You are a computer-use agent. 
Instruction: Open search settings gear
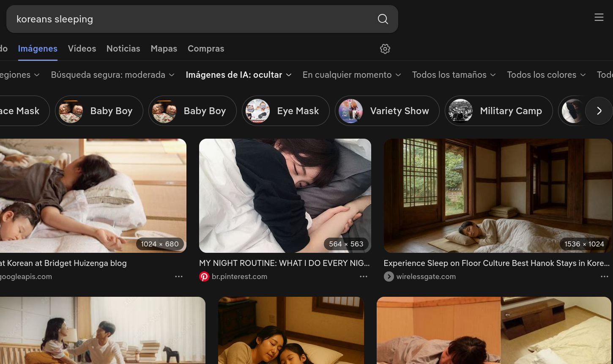click(x=385, y=49)
